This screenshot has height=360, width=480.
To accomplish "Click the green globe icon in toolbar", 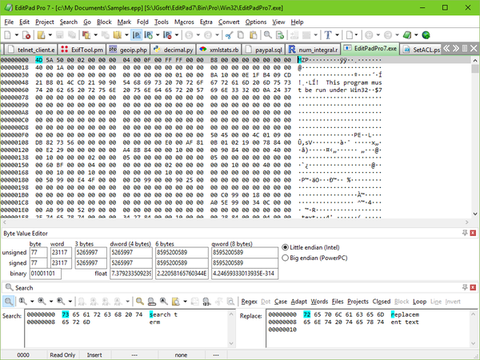I will 426,35.
